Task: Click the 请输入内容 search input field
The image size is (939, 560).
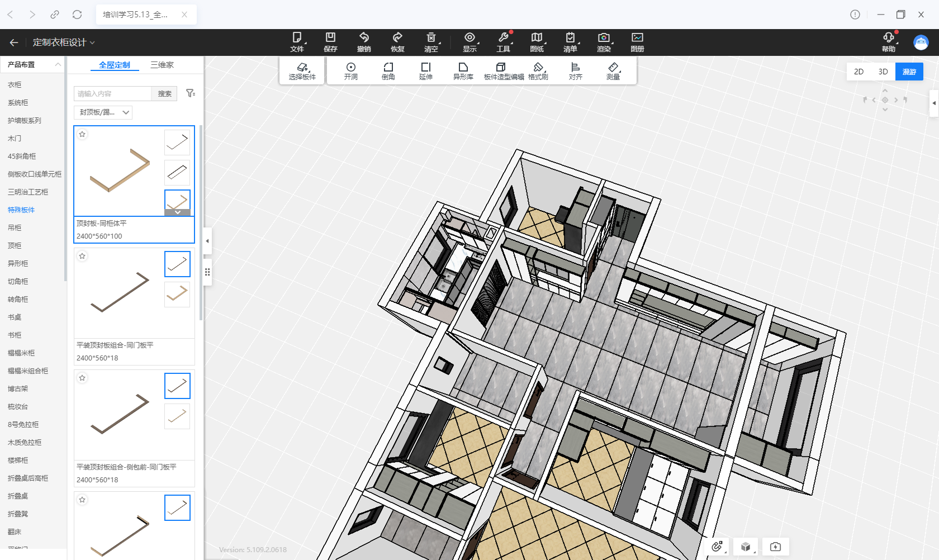Action: 113,93
